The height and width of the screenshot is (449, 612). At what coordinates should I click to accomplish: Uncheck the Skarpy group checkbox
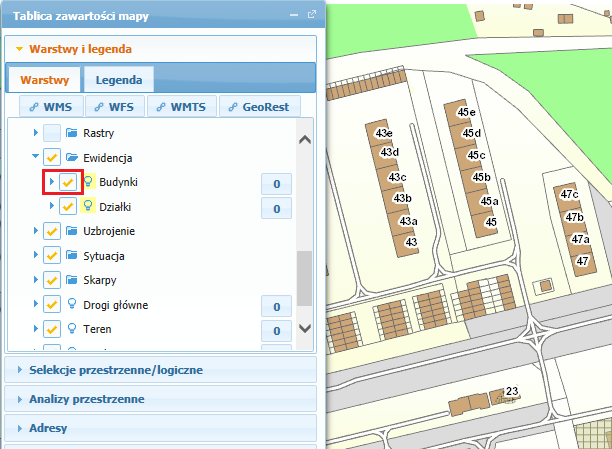(x=52, y=280)
